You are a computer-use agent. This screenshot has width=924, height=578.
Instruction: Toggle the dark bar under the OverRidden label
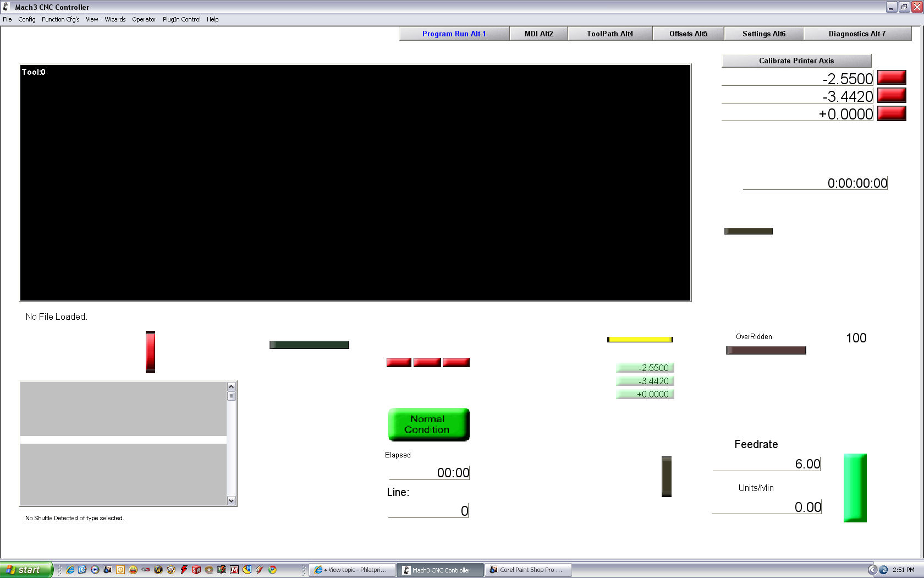coord(766,351)
